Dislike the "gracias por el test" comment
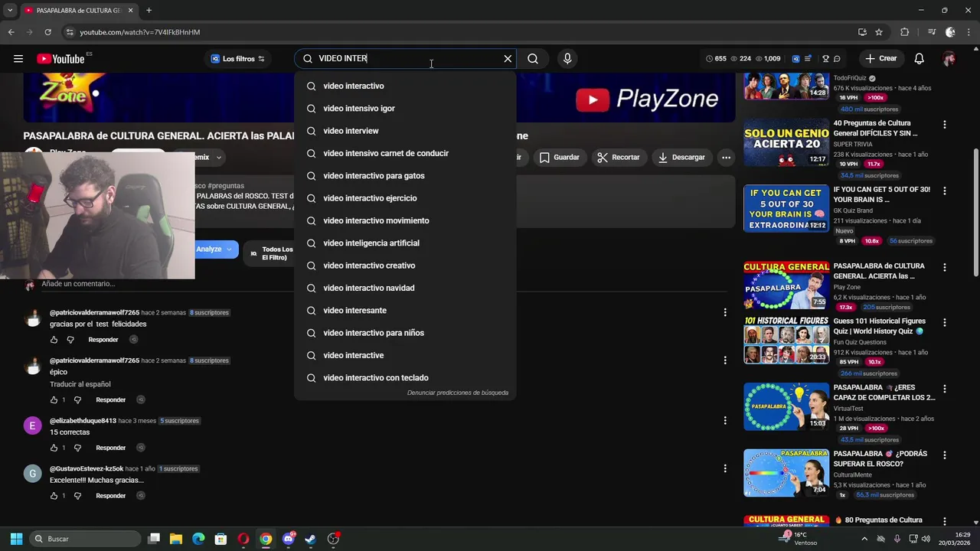The image size is (980, 551). 70,340
